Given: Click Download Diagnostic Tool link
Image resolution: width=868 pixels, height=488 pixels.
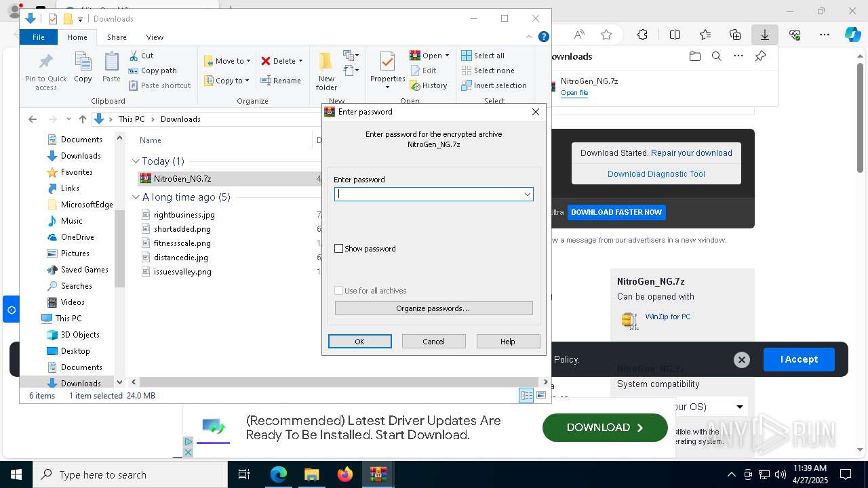Looking at the screenshot, I should pyautogui.click(x=656, y=174).
